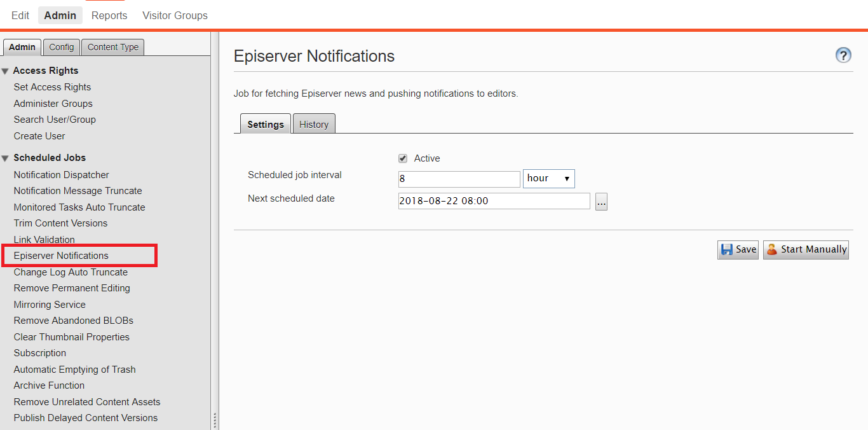This screenshot has width=868, height=430.
Task: Open the Subscription job
Action: (40, 353)
